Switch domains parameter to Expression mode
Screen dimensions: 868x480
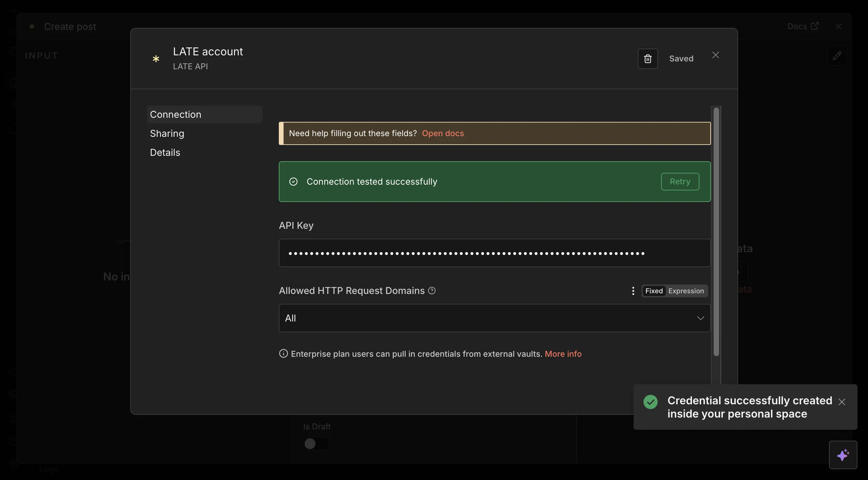click(x=686, y=291)
